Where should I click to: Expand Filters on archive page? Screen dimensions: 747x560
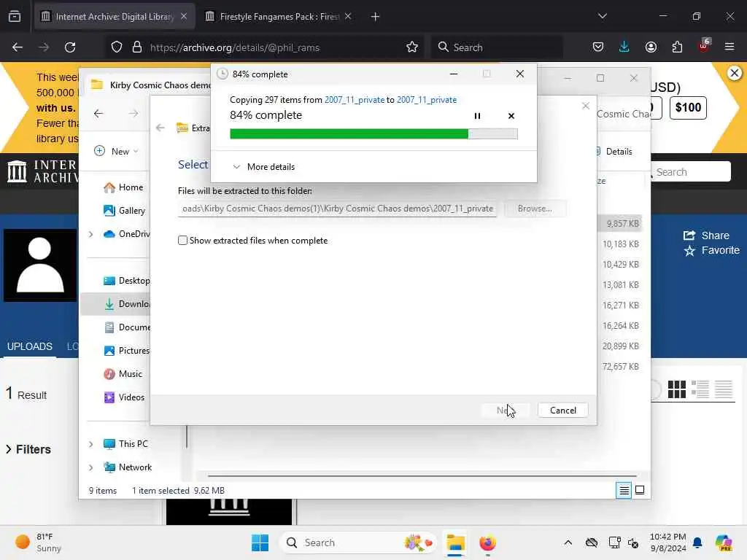point(28,449)
